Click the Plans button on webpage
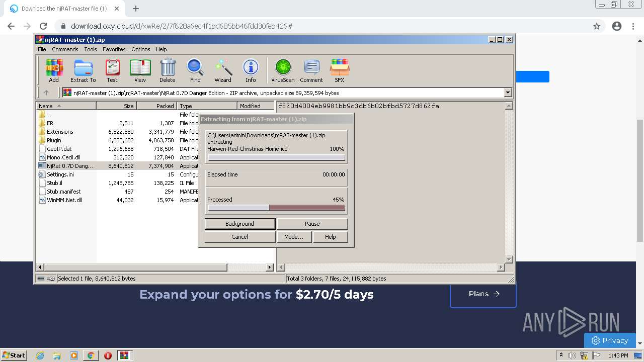Image resolution: width=644 pixels, height=362 pixels. click(483, 294)
